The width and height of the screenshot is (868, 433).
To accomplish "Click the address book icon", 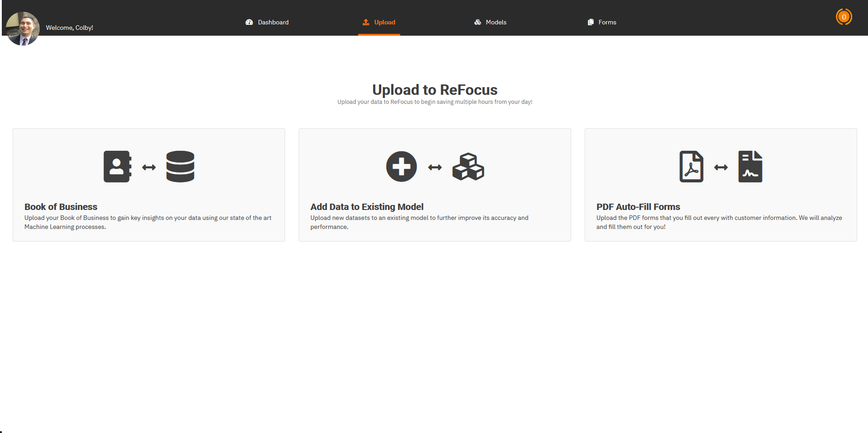I will 117,167.
